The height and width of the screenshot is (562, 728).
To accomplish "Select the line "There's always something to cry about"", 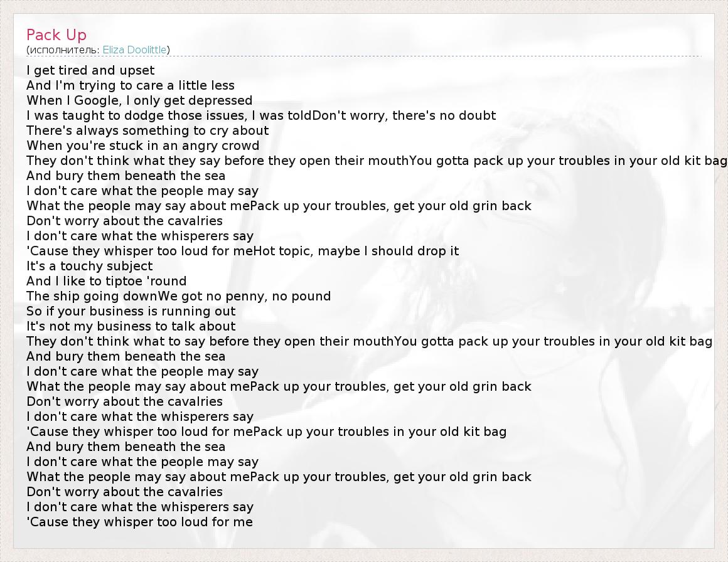I will click(x=147, y=130).
